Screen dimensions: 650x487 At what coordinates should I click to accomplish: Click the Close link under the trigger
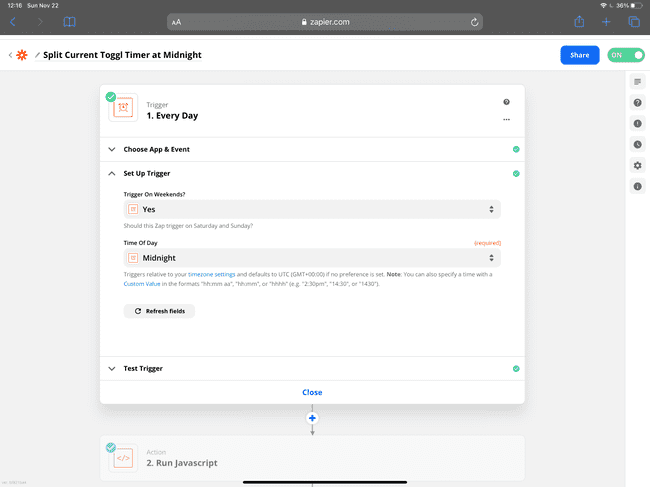pyautogui.click(x=312, y=392)
